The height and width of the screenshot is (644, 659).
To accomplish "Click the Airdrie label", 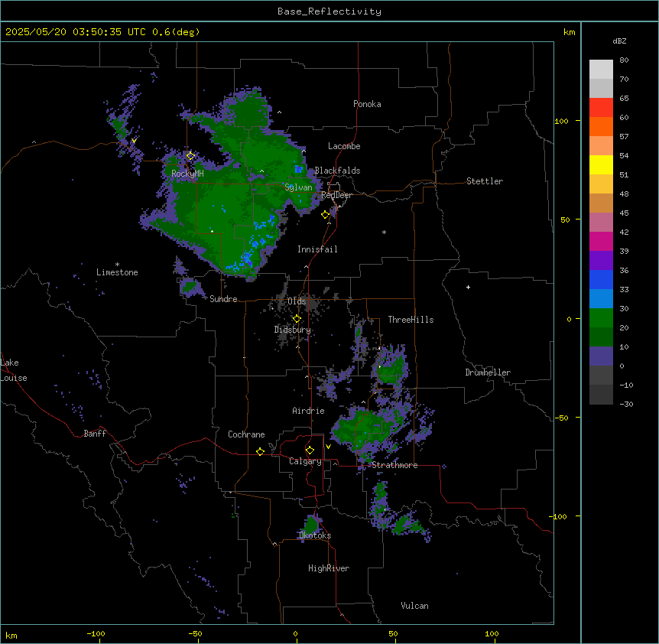I will tap(308, 411).
